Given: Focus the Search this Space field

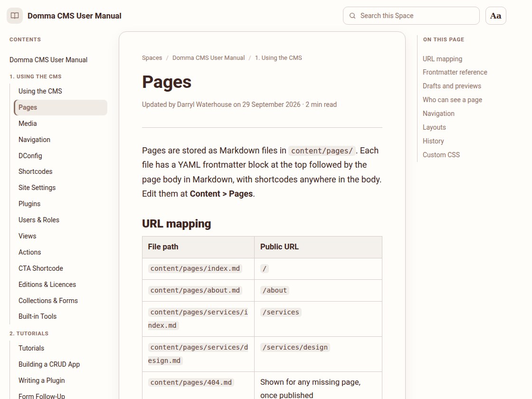Looking at the screenshot, I should (x=411, y=16).
